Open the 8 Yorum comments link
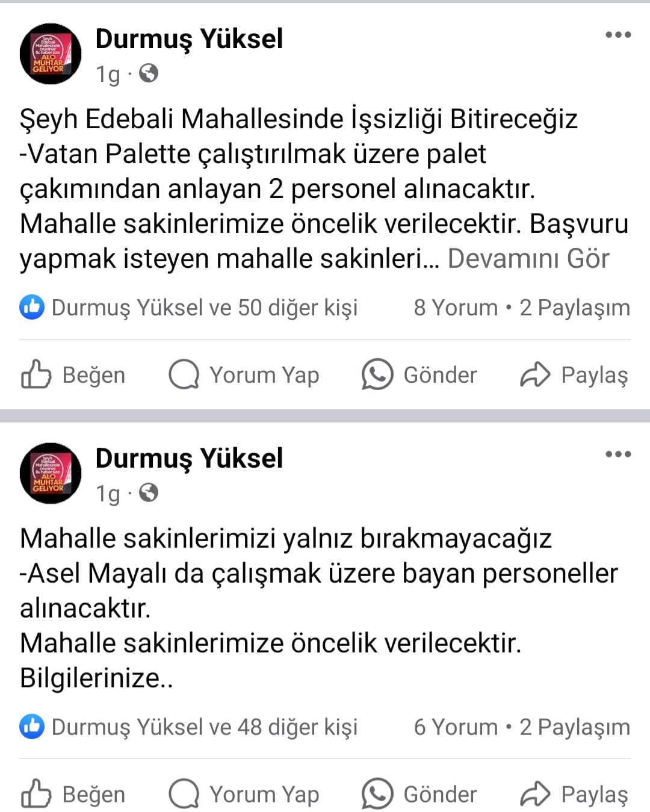Image resolution: width=650 pixels, height=812 pixels. 456,308
